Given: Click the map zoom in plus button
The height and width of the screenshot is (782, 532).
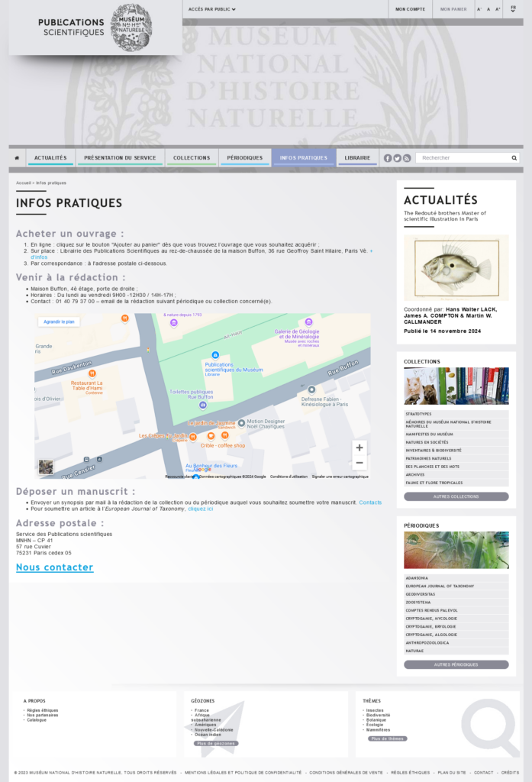Looking at the screenshot, I should [360, 448].
